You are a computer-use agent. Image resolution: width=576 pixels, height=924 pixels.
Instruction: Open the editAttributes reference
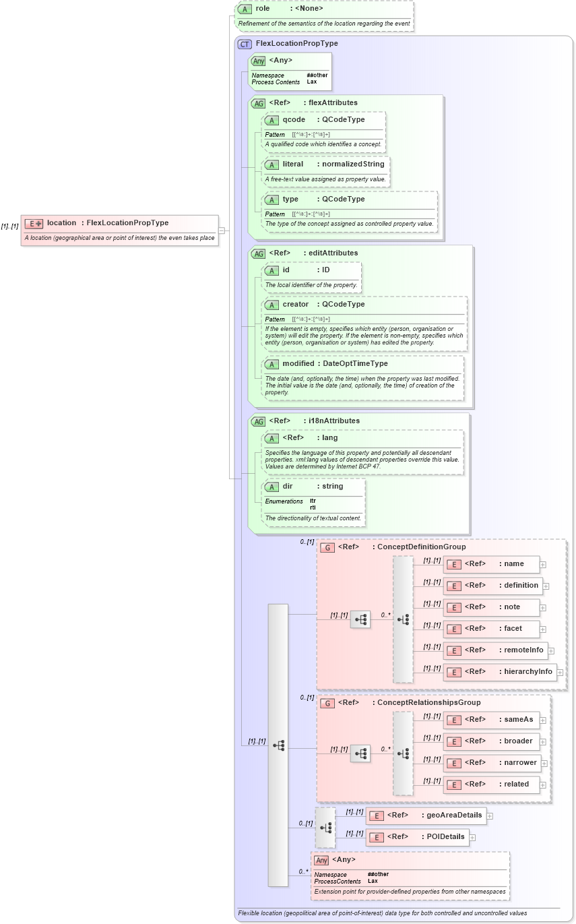tap(333, 253)
